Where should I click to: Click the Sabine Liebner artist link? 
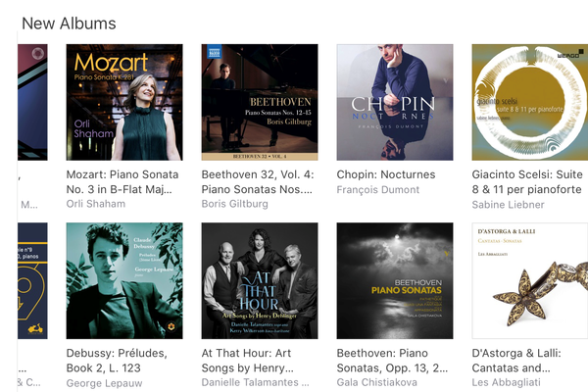pyautogui.click(x=508, y=205)
